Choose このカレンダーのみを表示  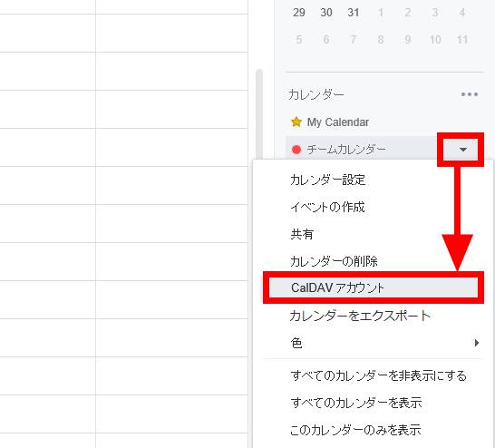[355, 430]
